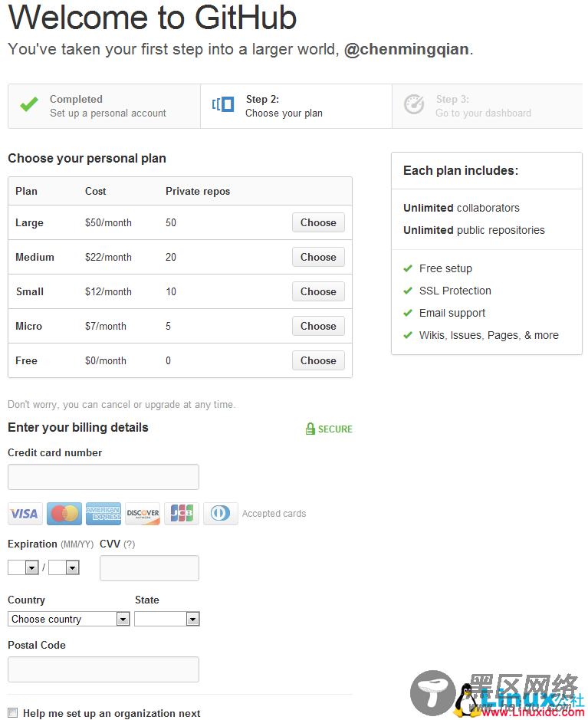
Task: Click the Step 3 dashboard gauge icon
Action: click(x=414, y=104)
